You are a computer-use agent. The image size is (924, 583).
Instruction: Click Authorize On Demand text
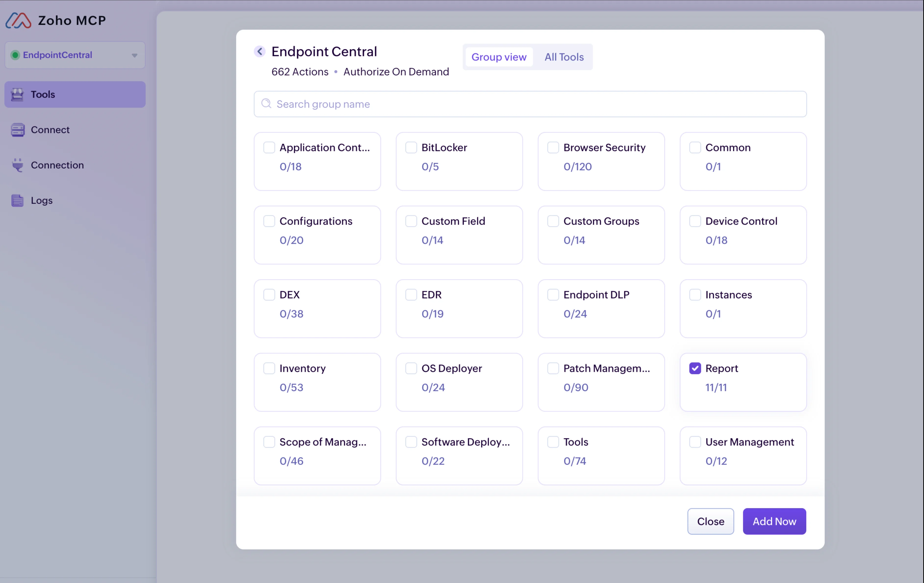[396, 72]
